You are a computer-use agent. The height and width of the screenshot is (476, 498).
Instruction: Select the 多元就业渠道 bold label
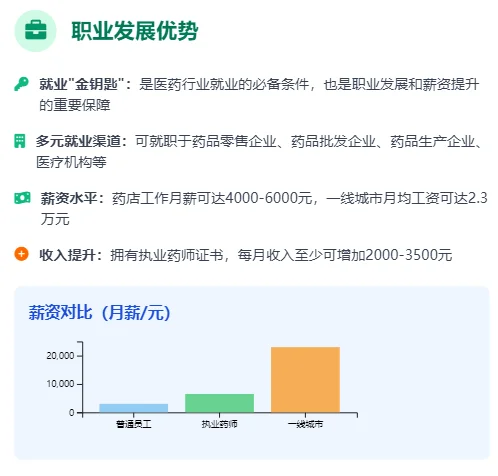pyautogui.click(x=81, y=141)
